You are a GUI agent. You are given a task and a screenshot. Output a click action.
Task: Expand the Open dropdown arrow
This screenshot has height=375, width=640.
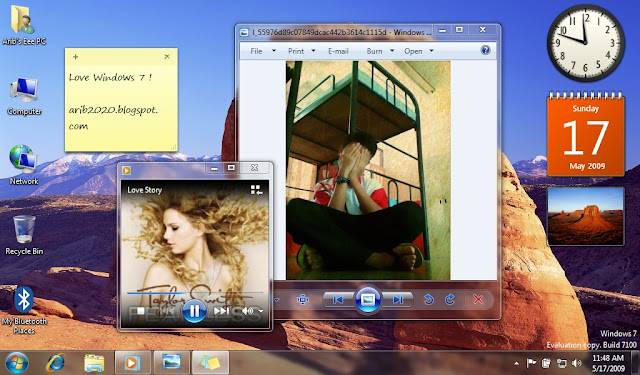(431, 51)
